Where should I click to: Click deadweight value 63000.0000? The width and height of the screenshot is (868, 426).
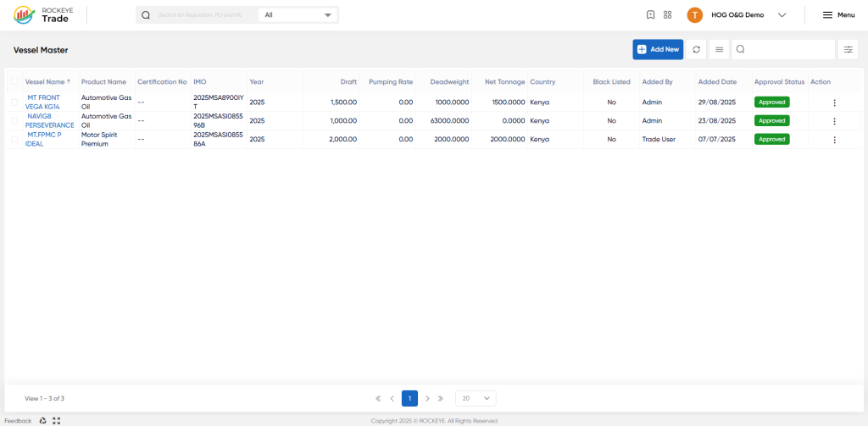449,120
